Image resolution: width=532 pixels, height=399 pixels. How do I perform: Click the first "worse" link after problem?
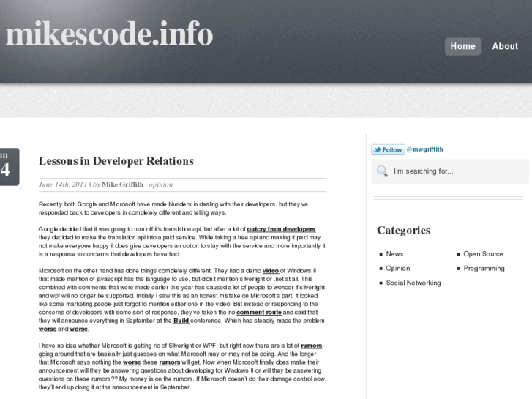[x=48, y=329]
